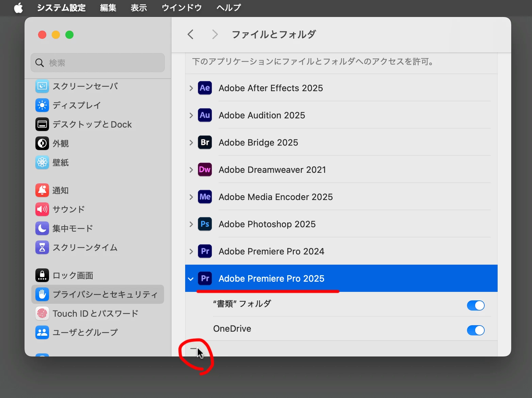
Task: Click the ロック画面 lock icon
Action: [42, 276]
